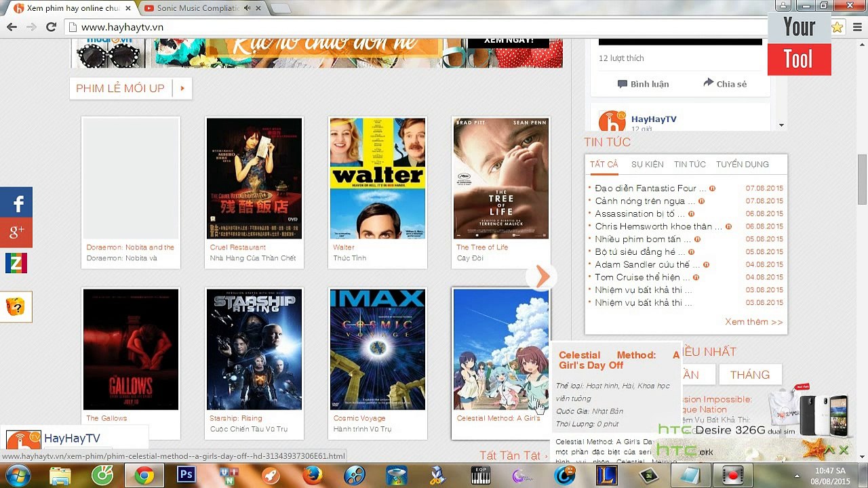Image resolution: width=868 pixels, height=488 pixels.
Task: Click the Facebook widget scroll down arrow
Action: coord(781,125)
